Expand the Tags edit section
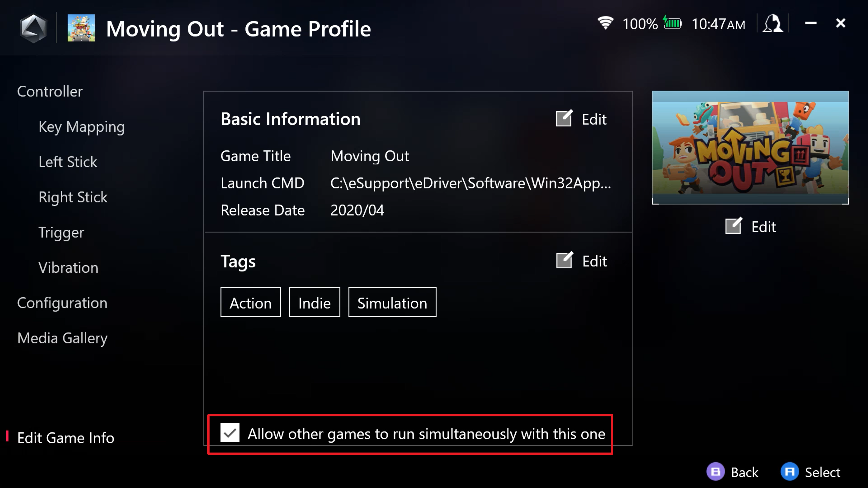 coord(581,260)
